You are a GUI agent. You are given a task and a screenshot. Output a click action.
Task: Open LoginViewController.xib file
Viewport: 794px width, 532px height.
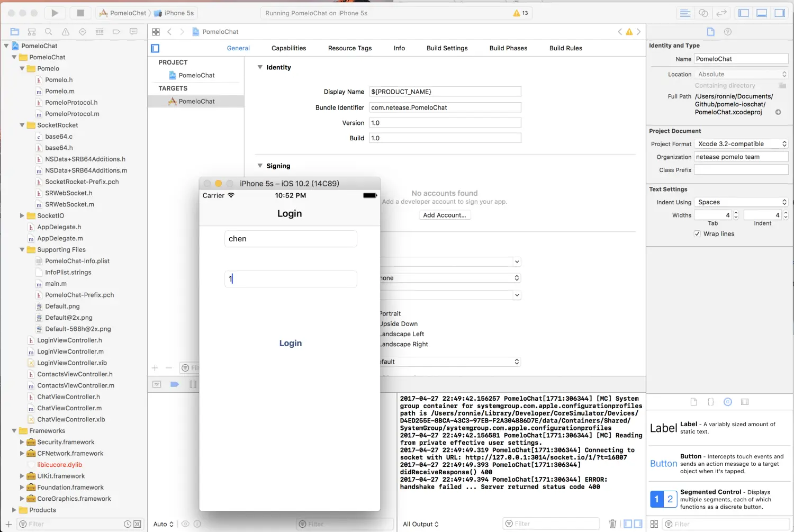(72, 363)
